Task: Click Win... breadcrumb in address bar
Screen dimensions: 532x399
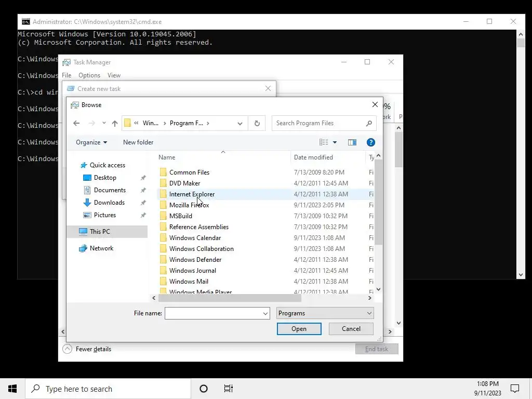Action: (x=150, y=123)
